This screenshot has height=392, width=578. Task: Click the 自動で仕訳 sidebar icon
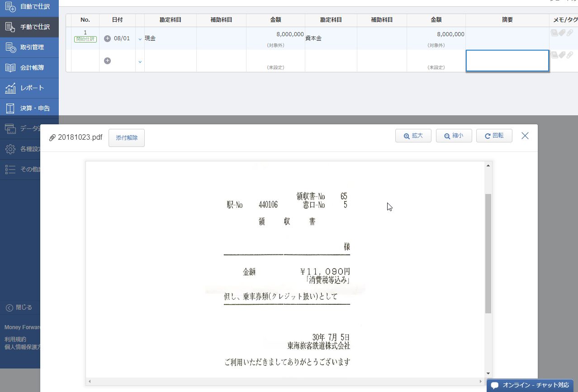[10, 7]
